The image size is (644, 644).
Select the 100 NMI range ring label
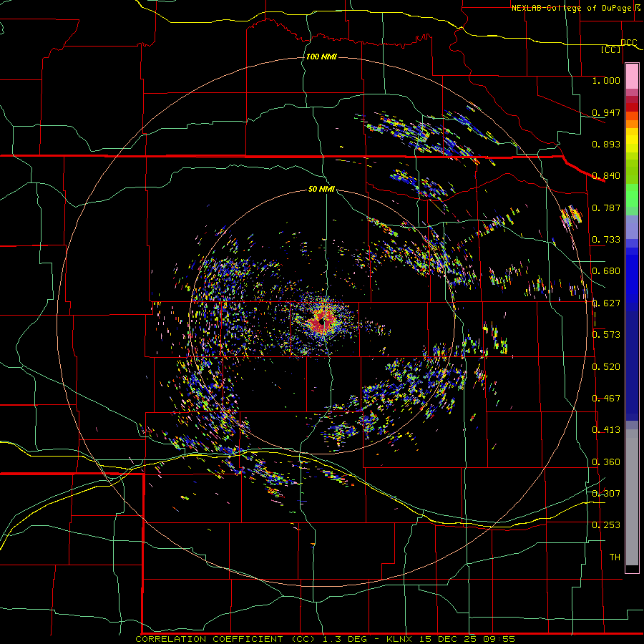321,57
